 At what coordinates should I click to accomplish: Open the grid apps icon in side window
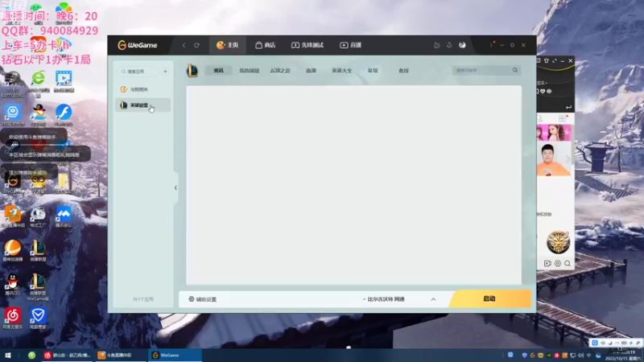(x=562, y=118)
